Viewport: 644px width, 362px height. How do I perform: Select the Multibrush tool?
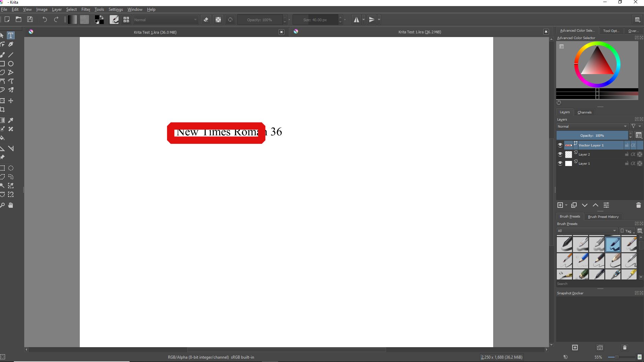11,90
